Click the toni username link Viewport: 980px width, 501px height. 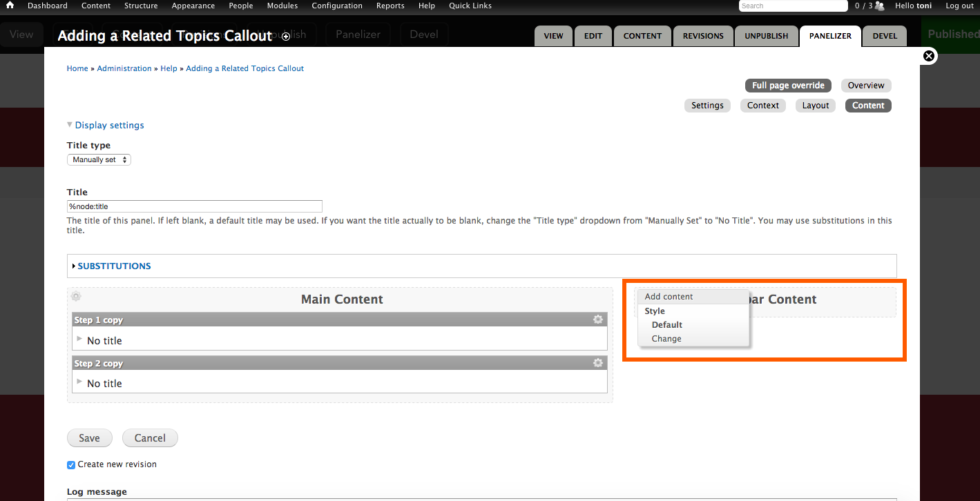tap(924, 6)
